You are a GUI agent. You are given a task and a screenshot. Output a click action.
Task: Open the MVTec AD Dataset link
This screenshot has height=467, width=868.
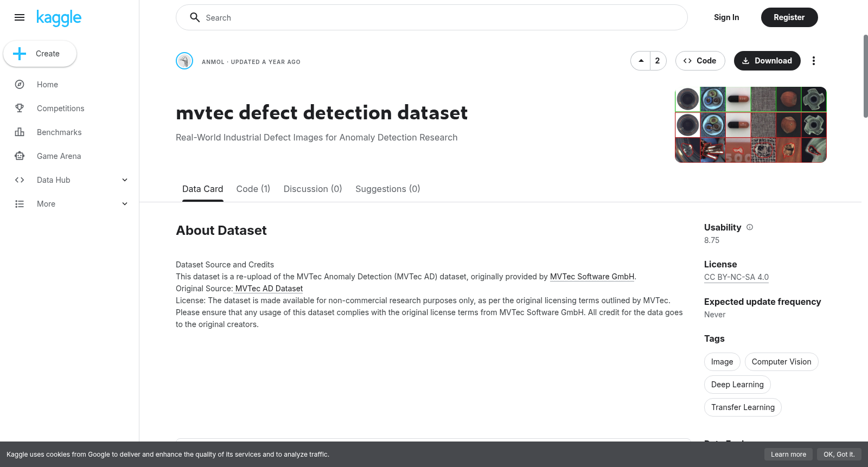tap(269, 289)
